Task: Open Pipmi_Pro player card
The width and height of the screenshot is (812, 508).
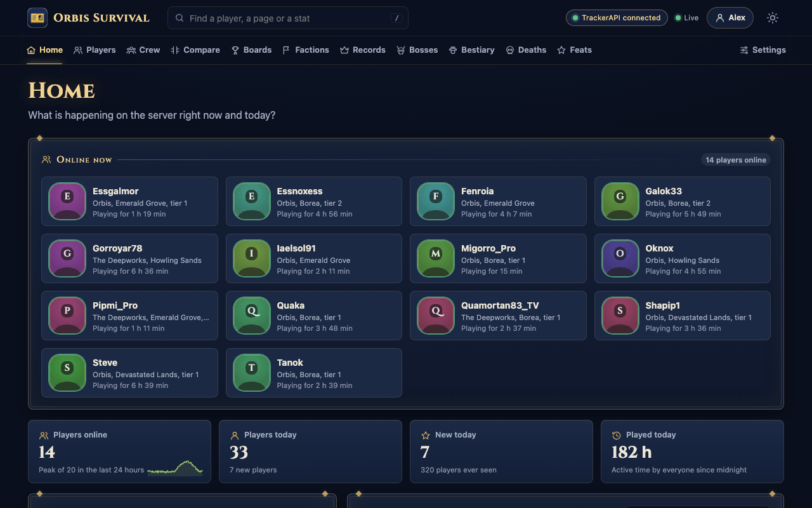Action: click(129, 316)
